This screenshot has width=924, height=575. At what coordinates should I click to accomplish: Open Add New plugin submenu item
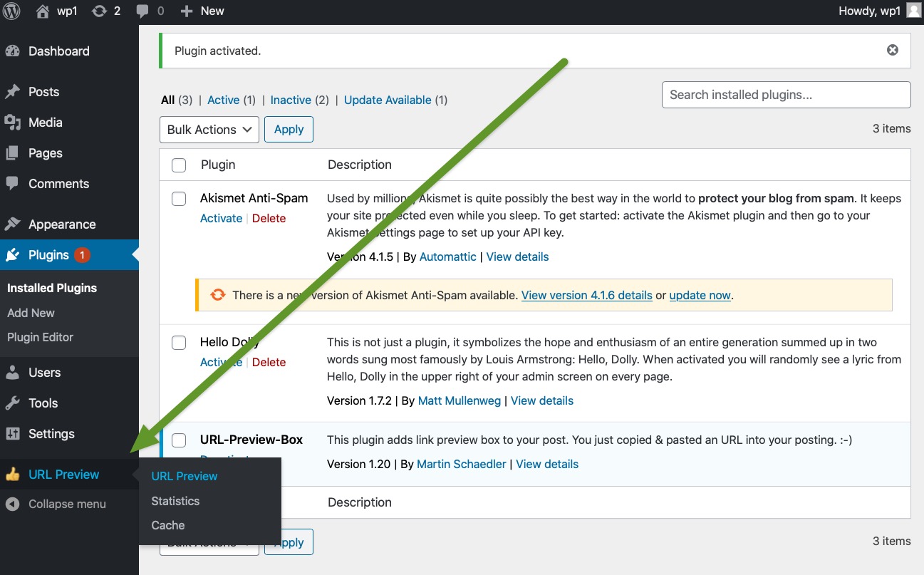pos(31,313)
